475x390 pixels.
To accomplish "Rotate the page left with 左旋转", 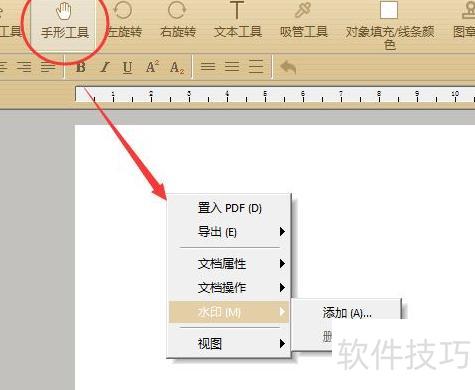I will coord(124,20).
